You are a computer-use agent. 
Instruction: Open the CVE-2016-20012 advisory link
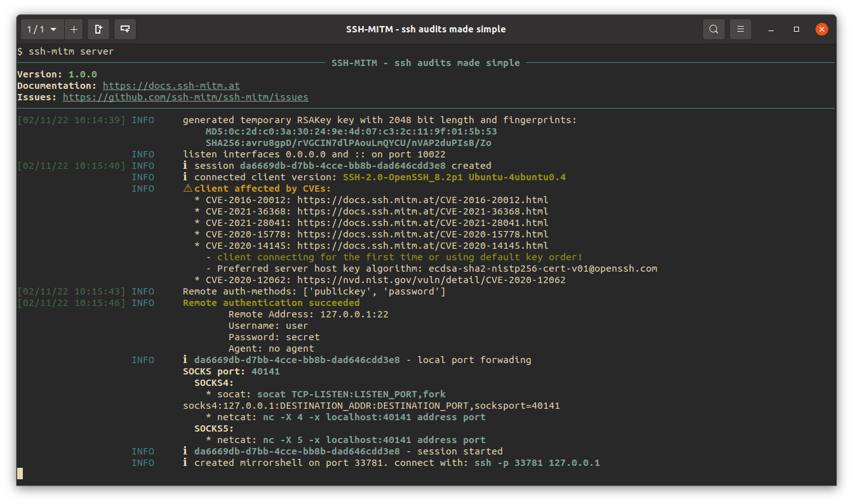[423, 199]
